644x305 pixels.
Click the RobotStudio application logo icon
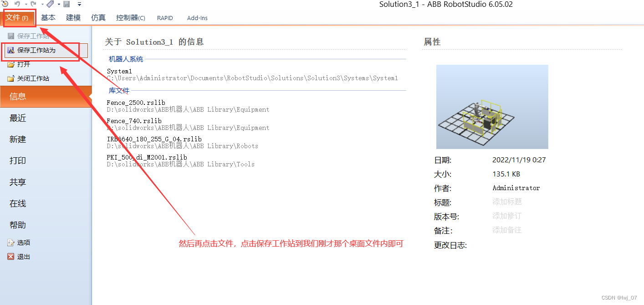[x=5, y=4]
